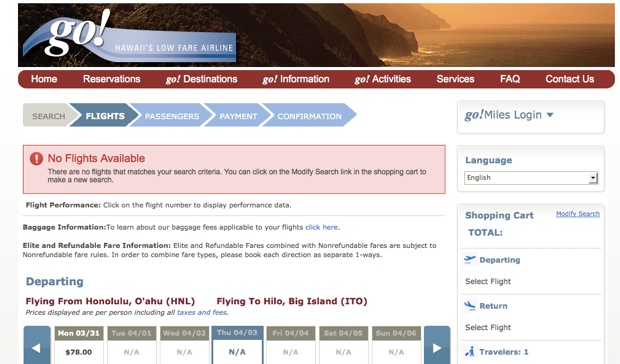The height and width of the screenshot is (364, 620).
Task: Click the Travelers person icon
Action: coord(470,351)
